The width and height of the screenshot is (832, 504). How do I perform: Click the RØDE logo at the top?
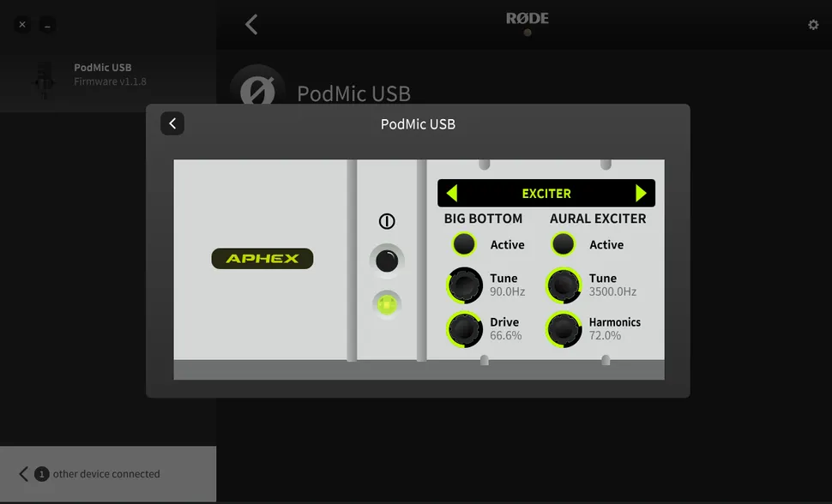tap(527, 19)
